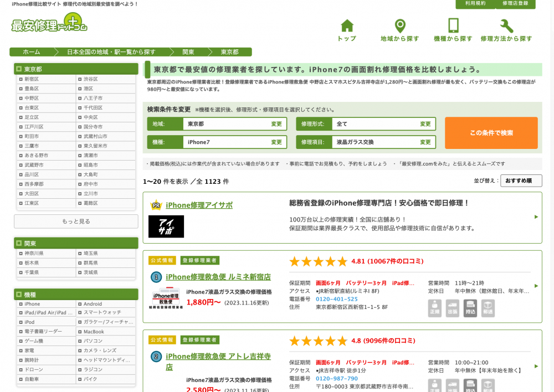
Task: Select 八王子市 in the sidebar
Action: coord(93,98)
